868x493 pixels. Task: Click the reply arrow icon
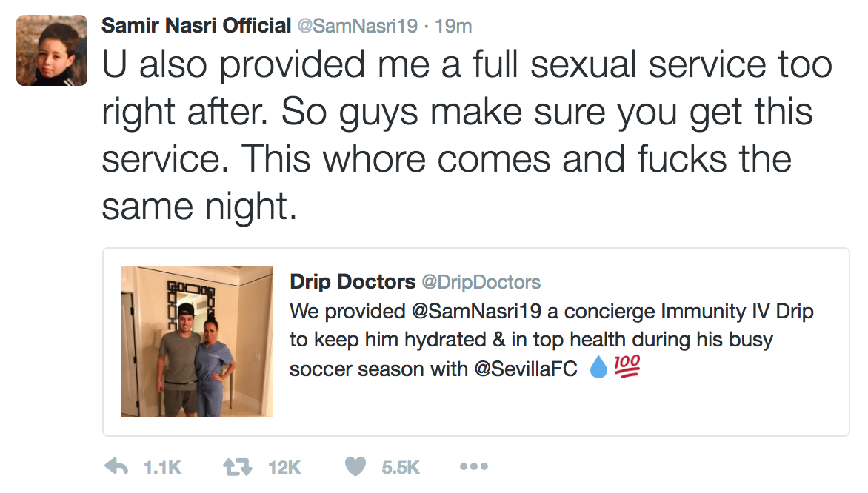pyautogui.click(x=116, y=467)
